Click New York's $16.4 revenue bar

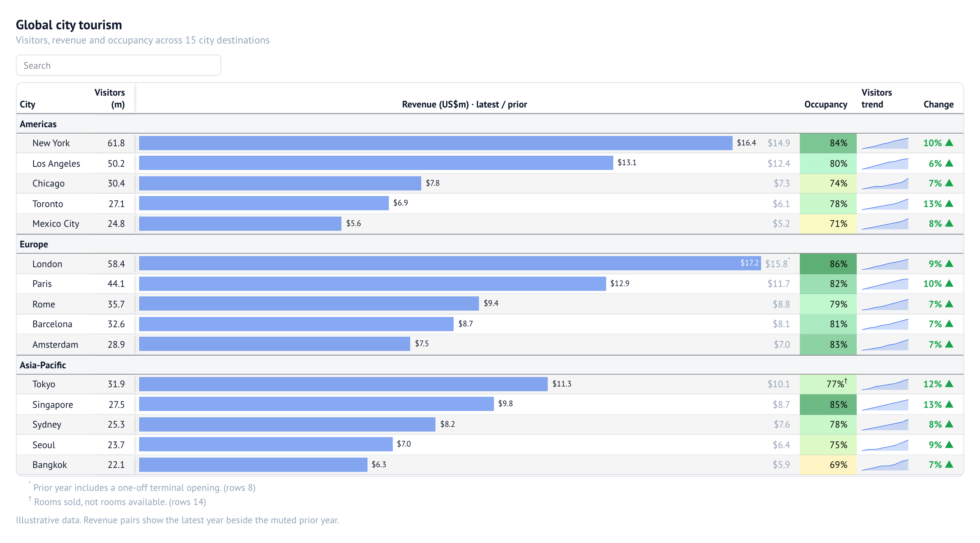[435, 143]
